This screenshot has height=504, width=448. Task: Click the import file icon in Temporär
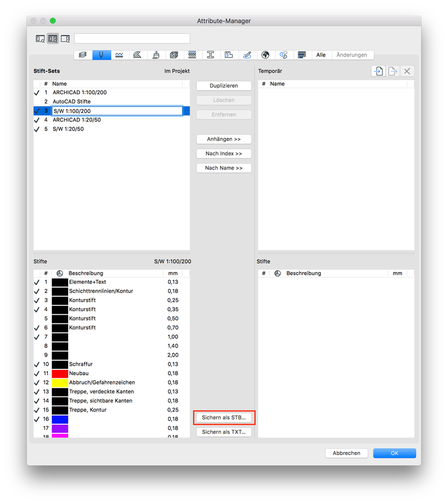[378, 71]
